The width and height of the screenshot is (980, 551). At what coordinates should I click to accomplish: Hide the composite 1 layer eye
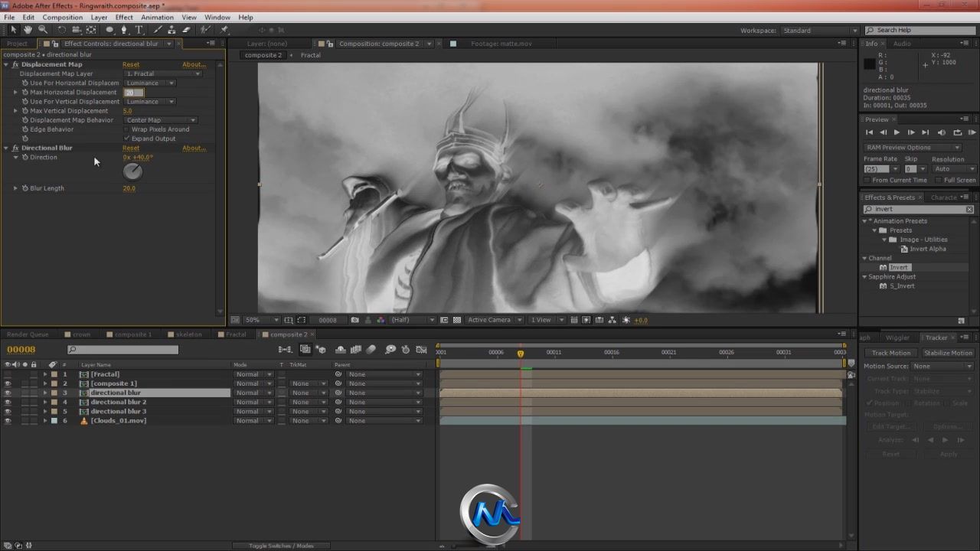(8, 383)
